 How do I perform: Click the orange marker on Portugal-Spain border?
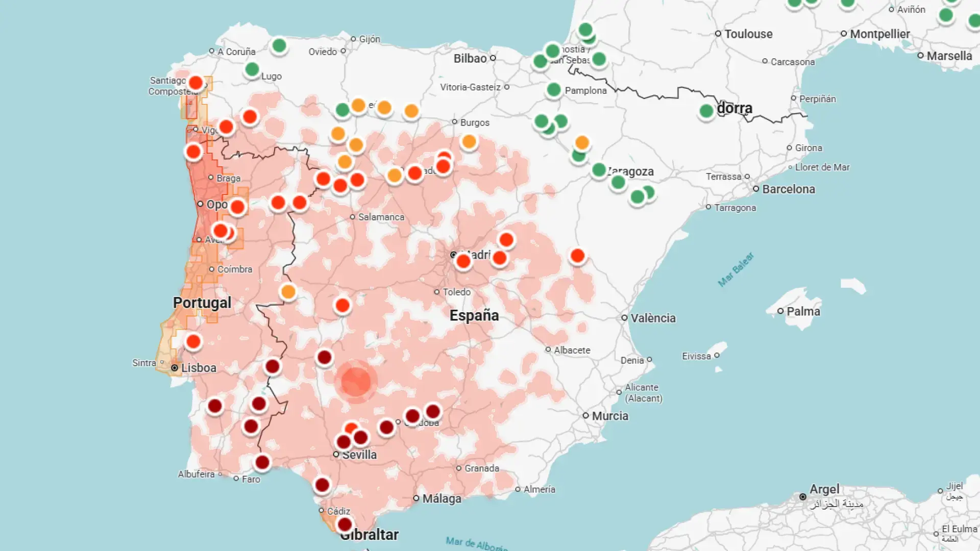point(288,292)
